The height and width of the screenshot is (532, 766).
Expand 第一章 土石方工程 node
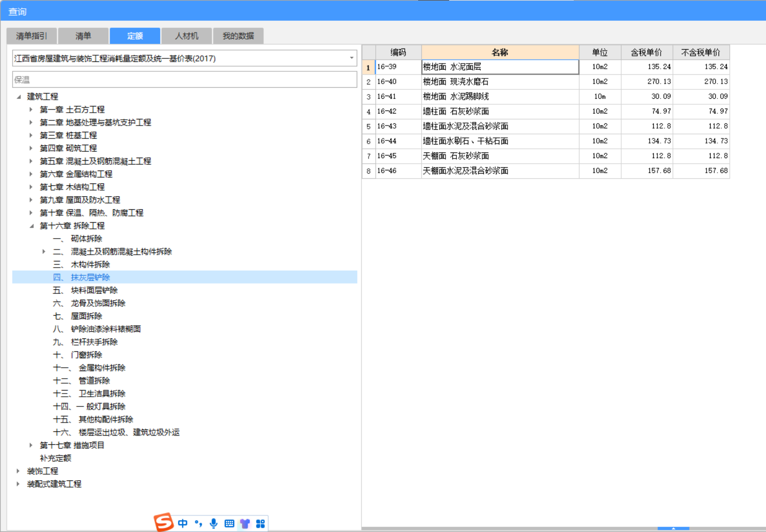click(31, 109)
